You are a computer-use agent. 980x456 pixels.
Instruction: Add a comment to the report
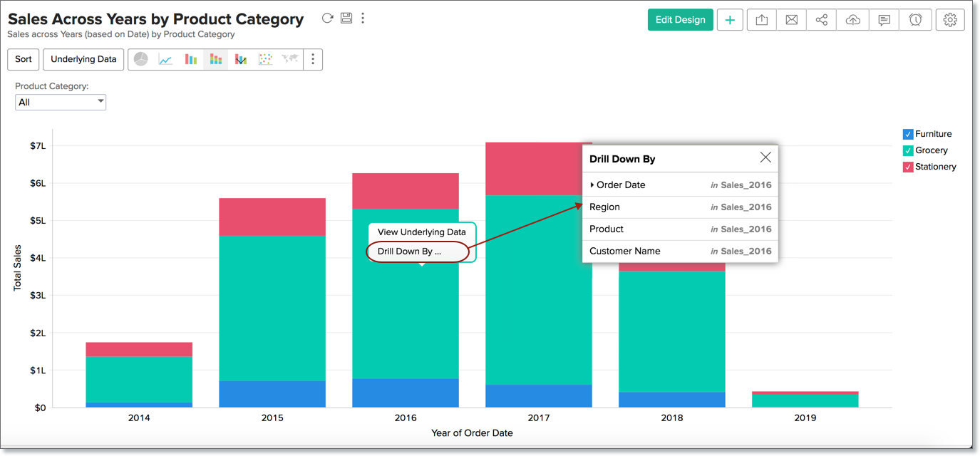[884, 19]
